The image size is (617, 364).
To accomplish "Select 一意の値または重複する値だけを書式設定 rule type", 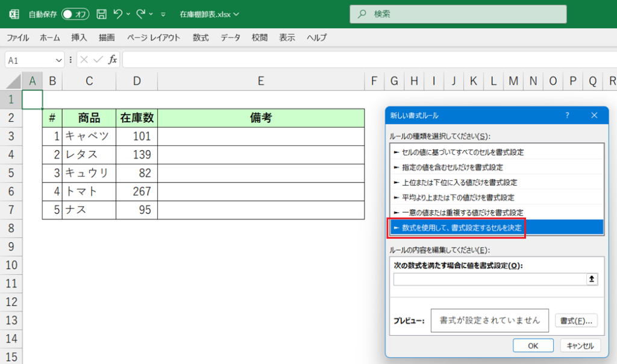I will 497,213.
